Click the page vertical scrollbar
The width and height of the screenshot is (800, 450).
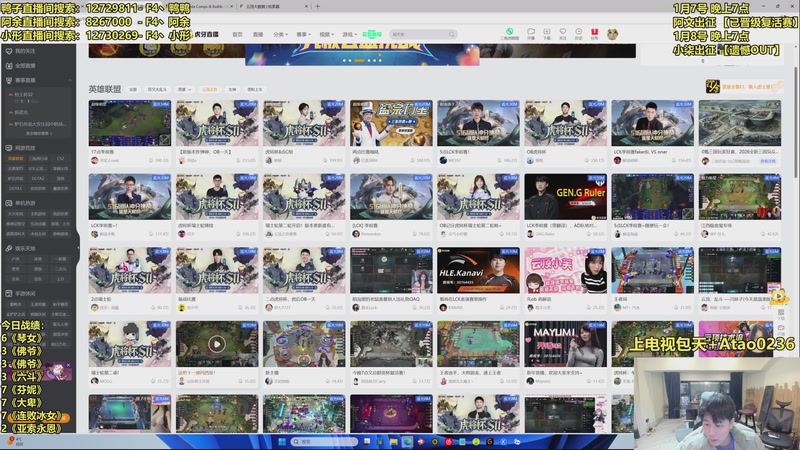(796, 122)
